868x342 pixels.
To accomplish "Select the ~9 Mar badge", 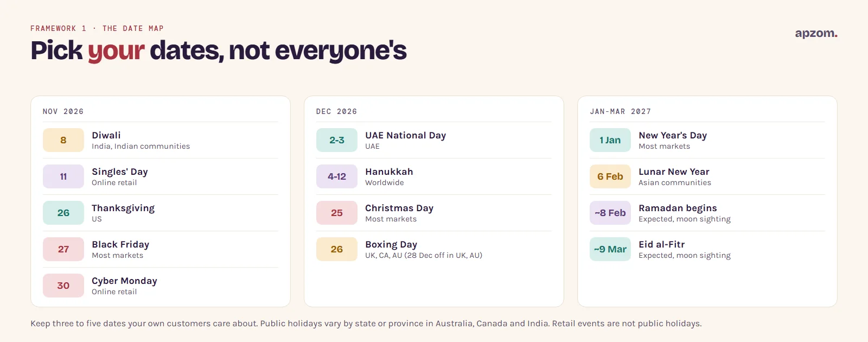I will (x=610, y=249).
